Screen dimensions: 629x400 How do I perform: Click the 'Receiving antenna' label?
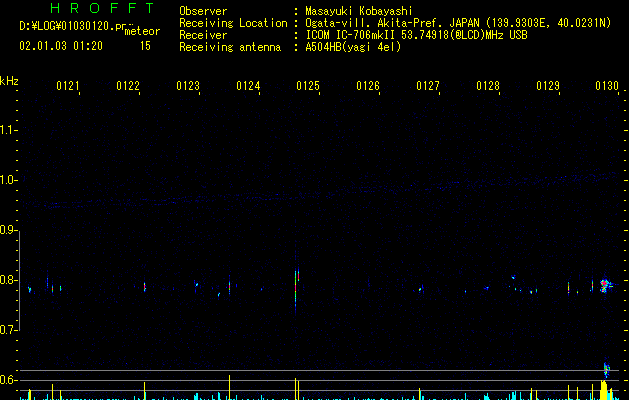click(230, 47)
